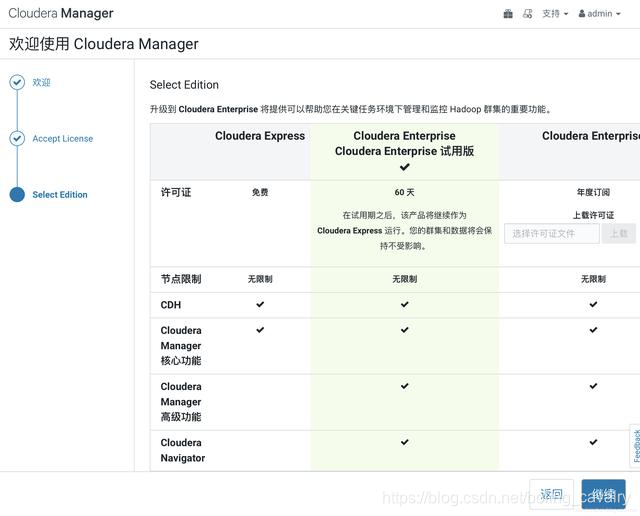Click the running commands icon beside 支持

click(x=527, y=14)
